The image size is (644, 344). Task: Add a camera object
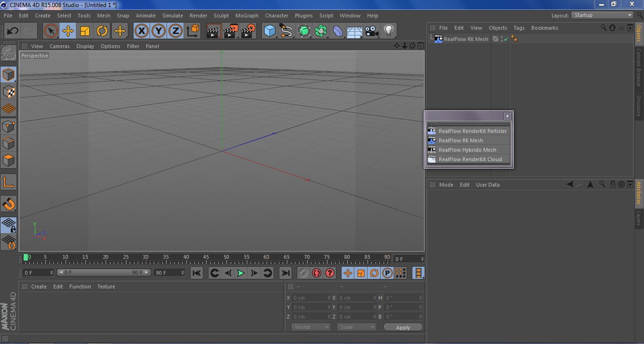point(372,31)
